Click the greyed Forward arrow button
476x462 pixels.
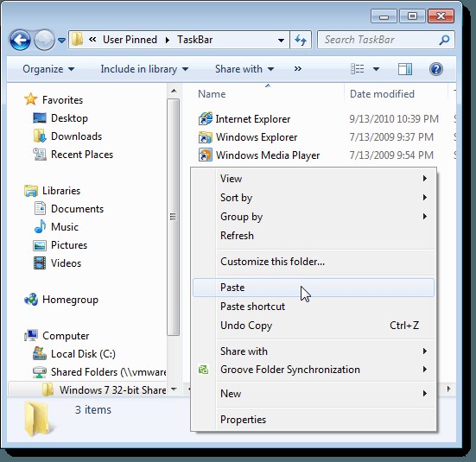(x=44, y=40)
